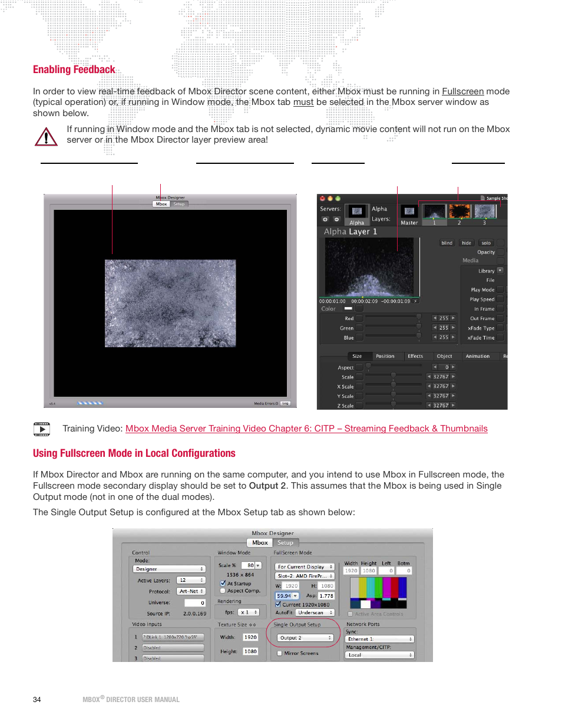
Task: Click the Log button in Mbox Designer
Action: pyautogui.click(x=285, y=404)
